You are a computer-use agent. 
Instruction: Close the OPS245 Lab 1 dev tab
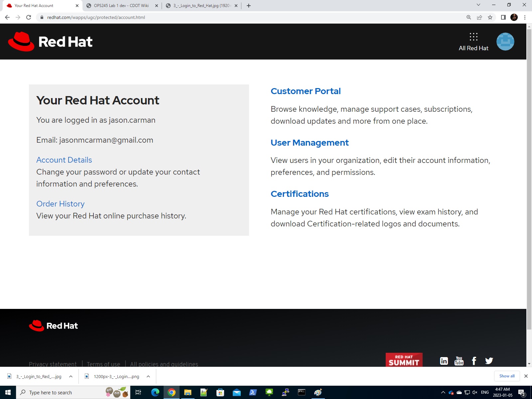click(x=157, y=6)
